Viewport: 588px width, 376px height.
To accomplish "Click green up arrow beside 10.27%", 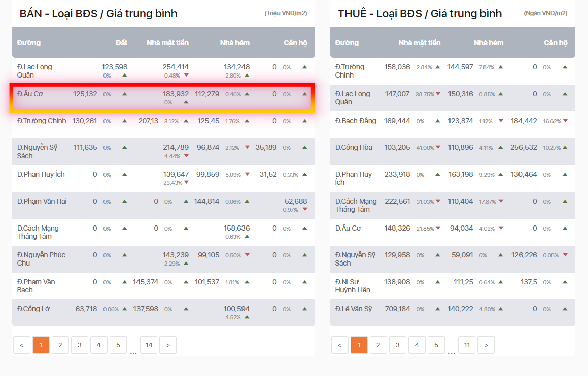I will pyautogui.click(x=565, y=148).
